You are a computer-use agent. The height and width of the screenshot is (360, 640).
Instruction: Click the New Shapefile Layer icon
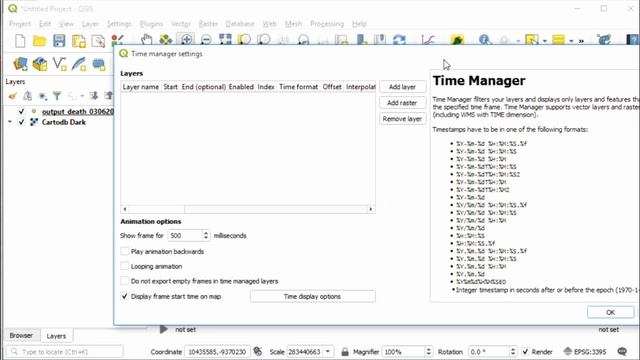[x=60, y=64]
